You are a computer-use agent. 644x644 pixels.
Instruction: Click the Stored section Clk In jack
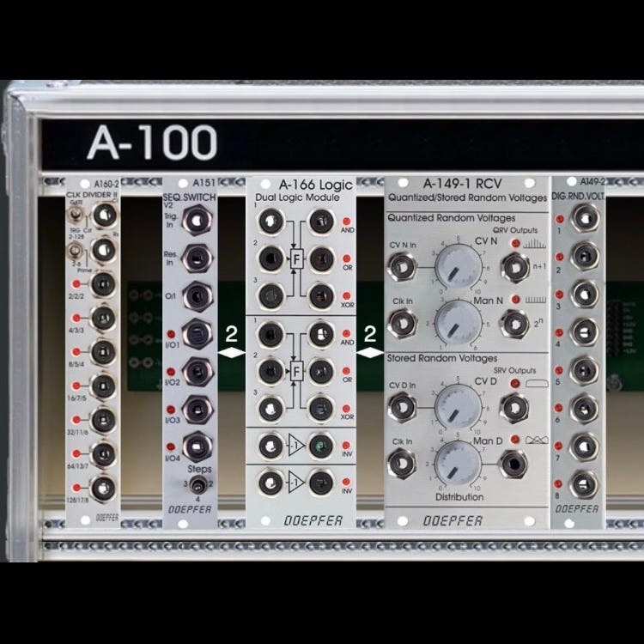pyautogui.click(x=402, y=464)
